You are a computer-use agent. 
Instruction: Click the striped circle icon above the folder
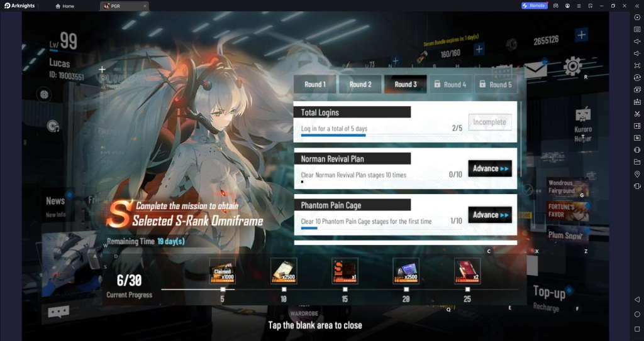point(637,150)
